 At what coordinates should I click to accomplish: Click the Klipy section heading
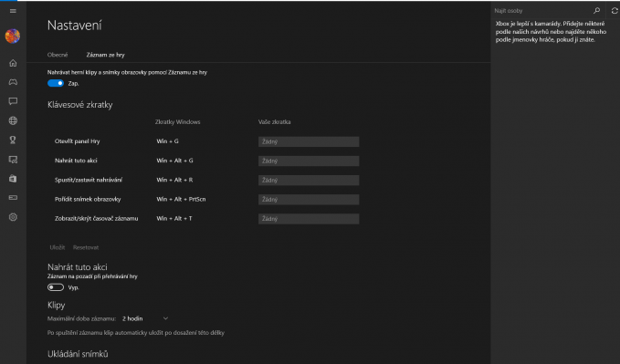click(x=56, y=305)
